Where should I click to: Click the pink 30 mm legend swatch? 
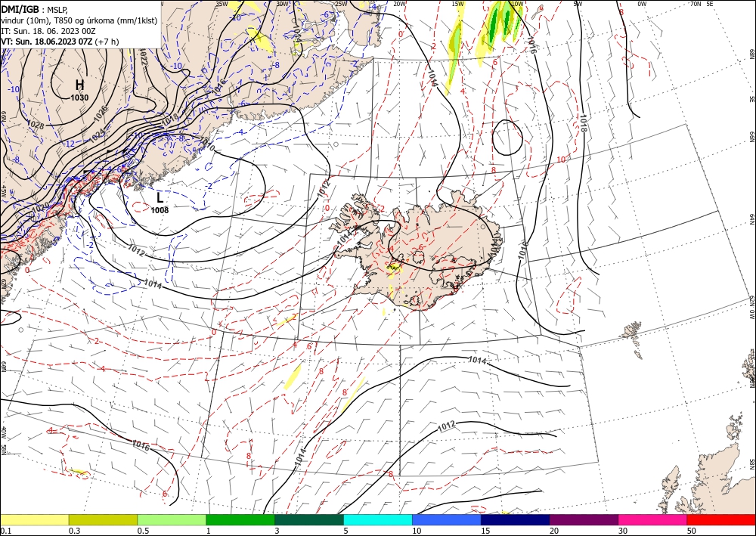click(x=653, y=519)
